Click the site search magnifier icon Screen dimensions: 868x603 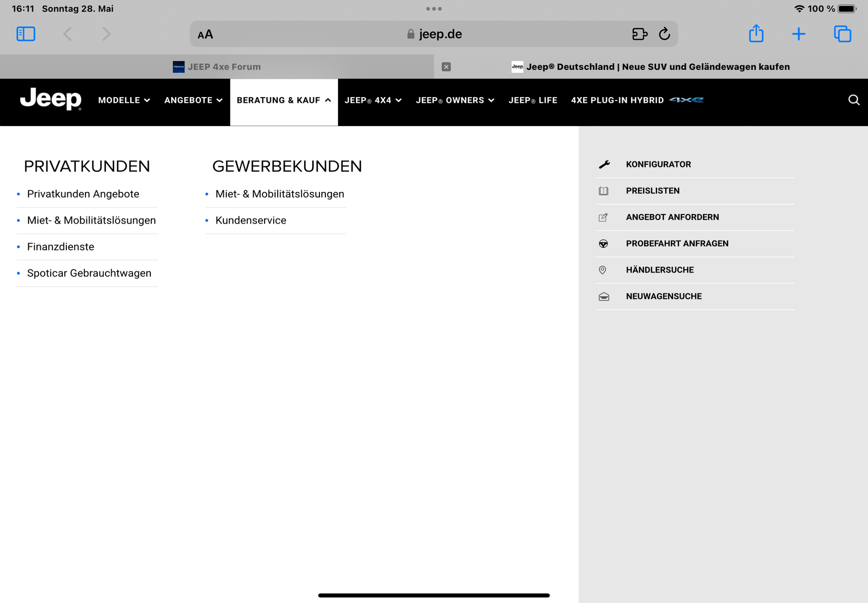point(853,100)
